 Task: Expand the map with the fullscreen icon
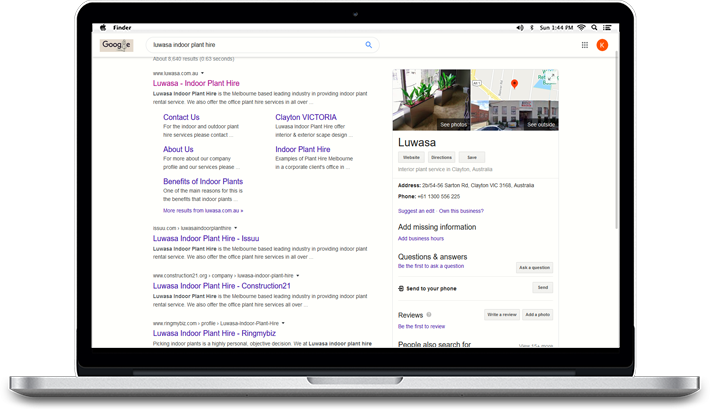pyautogui.click(x=551, y=75)
